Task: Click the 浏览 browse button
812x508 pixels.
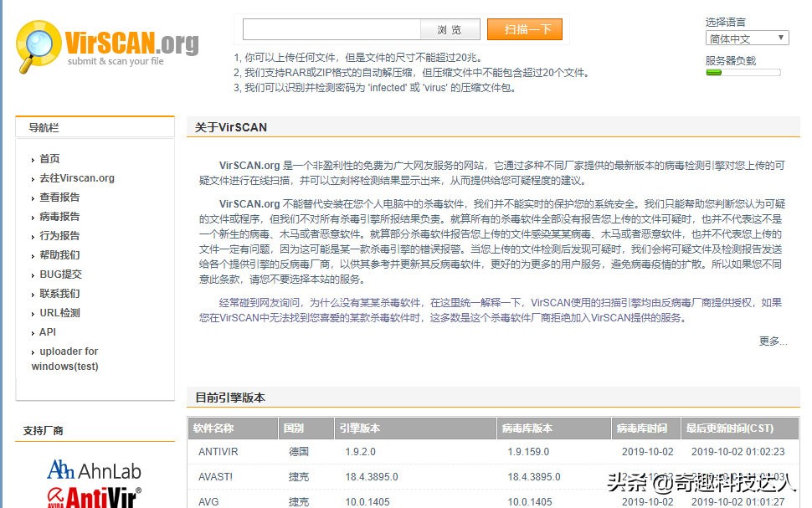Action: 450,29
